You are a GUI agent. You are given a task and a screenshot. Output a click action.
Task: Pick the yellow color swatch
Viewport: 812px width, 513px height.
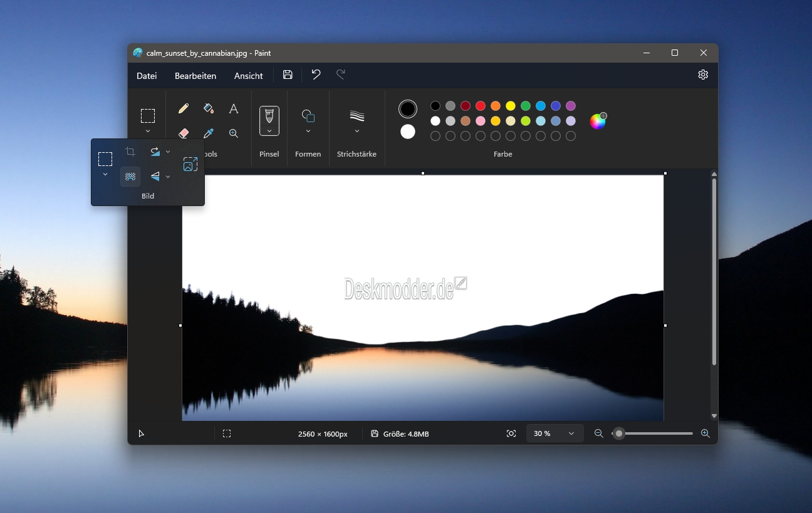[x=511, y=106]
